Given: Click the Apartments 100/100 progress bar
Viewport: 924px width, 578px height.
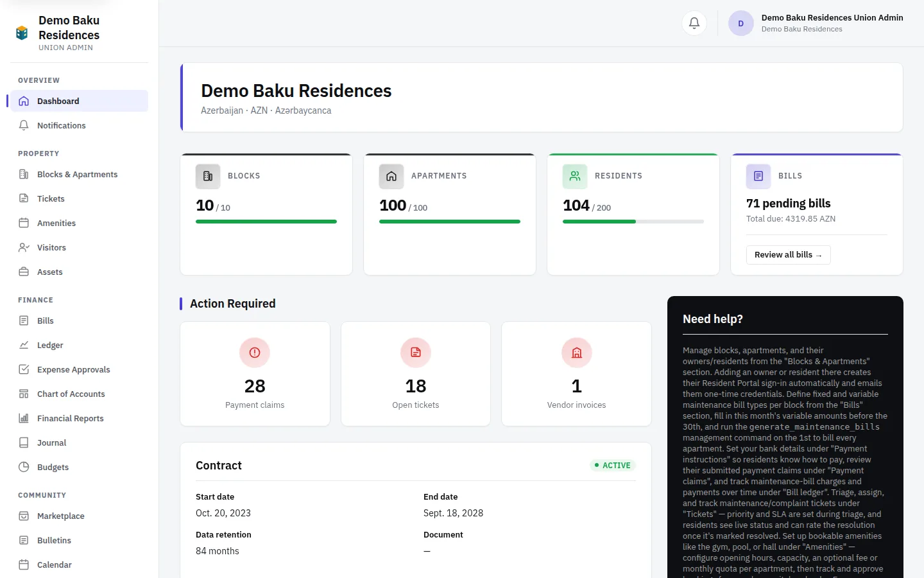Looking at the screenshot, I should pos(450,222).
